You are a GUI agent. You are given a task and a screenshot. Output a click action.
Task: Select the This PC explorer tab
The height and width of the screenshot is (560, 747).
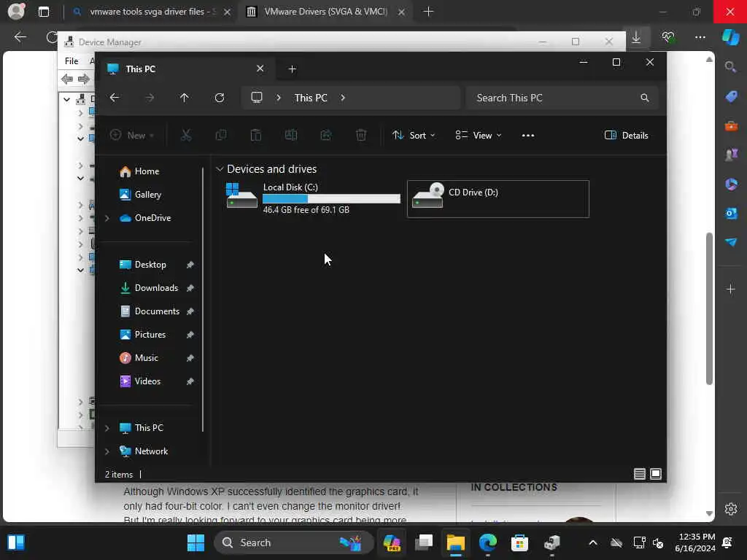pyautogui.click(x=186, y=69)
